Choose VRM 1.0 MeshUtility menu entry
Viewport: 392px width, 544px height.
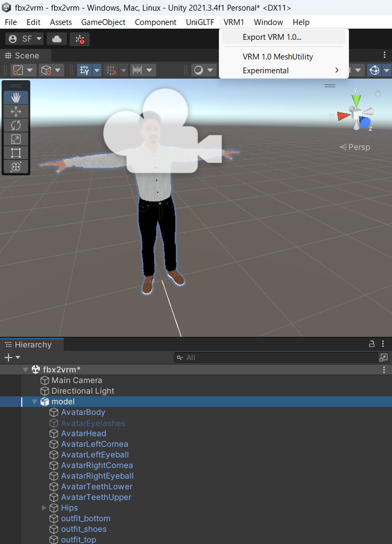(284, 56)
